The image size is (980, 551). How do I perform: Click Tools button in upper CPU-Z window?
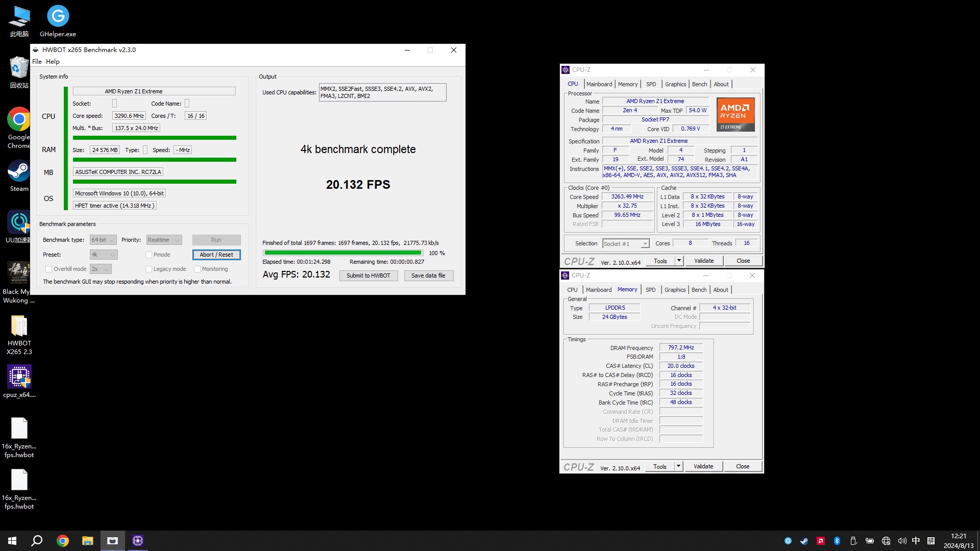660,261
